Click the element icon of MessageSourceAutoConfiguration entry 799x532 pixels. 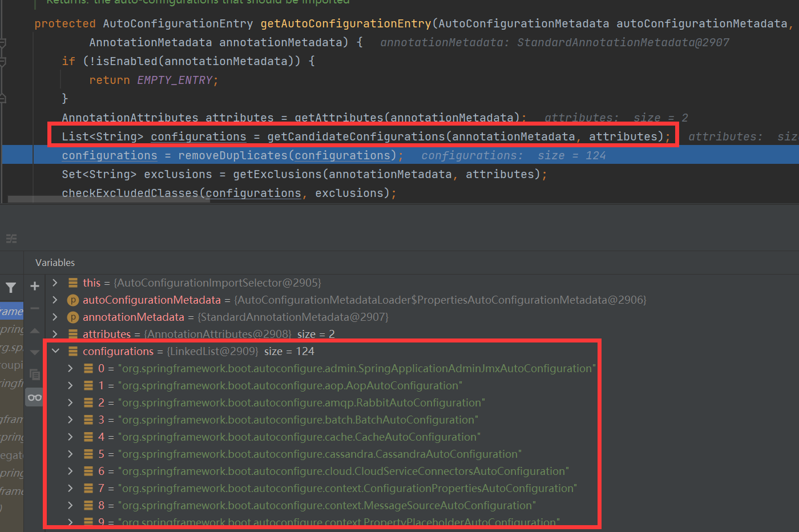88,506
